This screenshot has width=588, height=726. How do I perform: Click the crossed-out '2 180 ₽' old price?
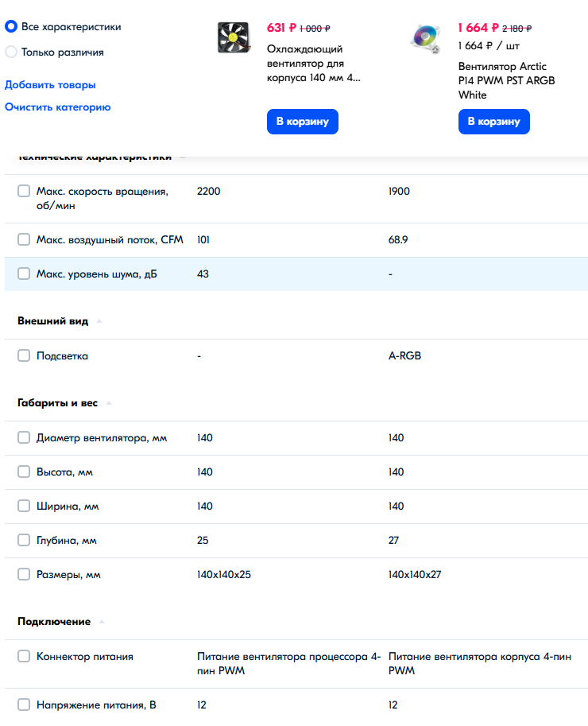516,29
